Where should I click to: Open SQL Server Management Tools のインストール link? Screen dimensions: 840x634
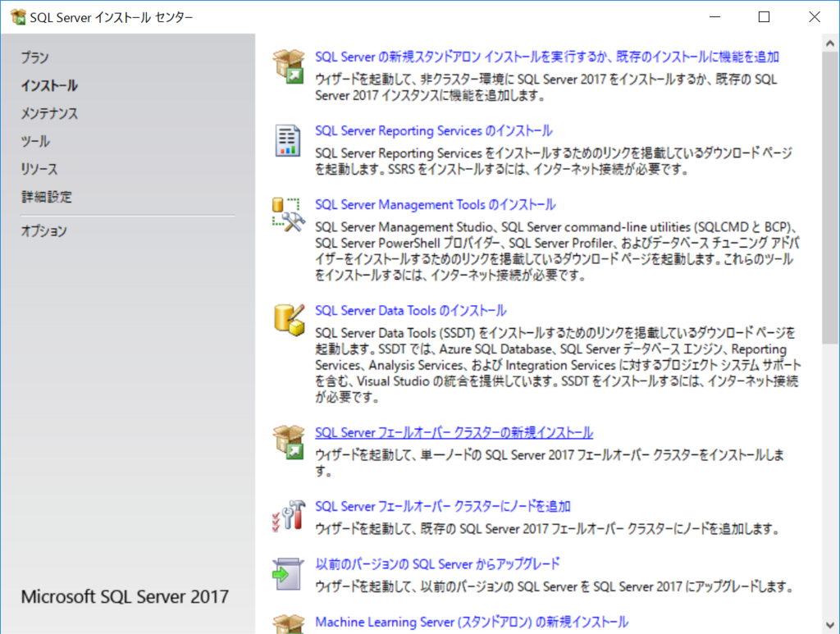[x=436, y=204]
